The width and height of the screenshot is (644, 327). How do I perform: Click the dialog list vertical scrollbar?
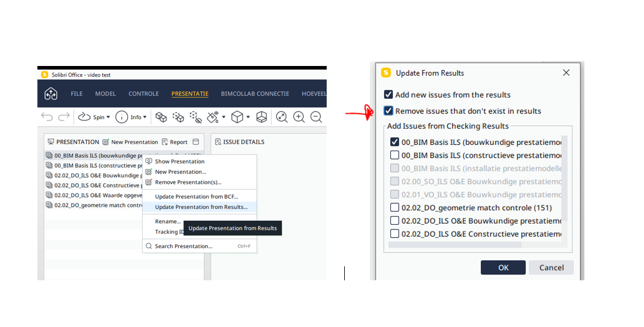point(565,178)
